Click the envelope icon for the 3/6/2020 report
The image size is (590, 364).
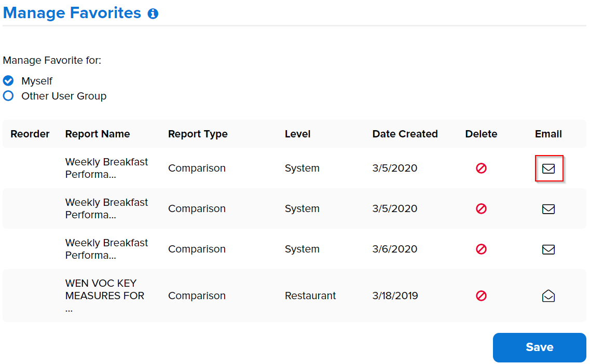[548, 249]
